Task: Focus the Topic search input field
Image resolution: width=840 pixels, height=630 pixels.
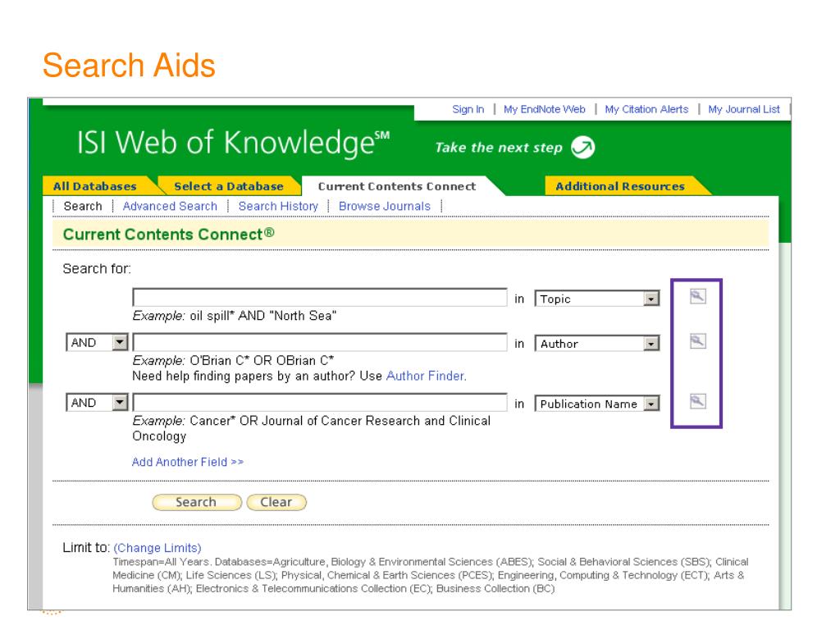Action: (320, 297)
